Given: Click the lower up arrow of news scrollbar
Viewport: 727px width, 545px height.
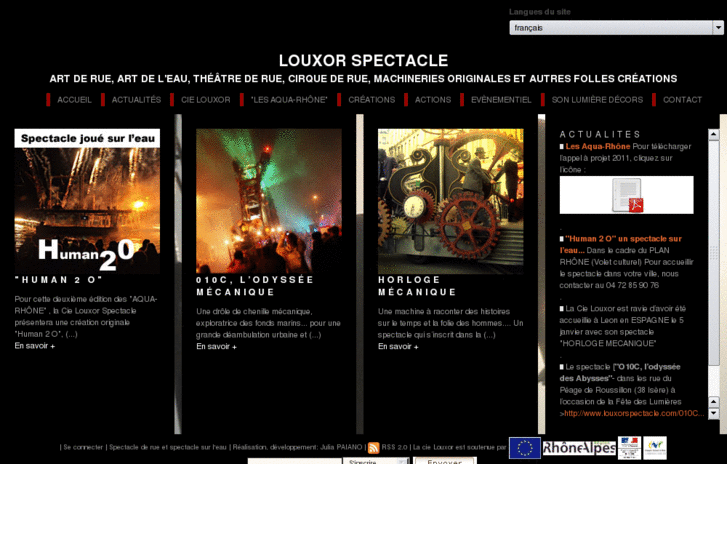Looking at the screenshot, I should [714, 402].
